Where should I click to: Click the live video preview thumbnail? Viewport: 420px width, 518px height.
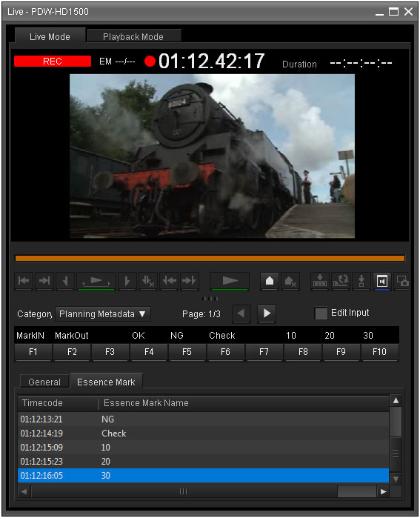click(x=212, y=156)
